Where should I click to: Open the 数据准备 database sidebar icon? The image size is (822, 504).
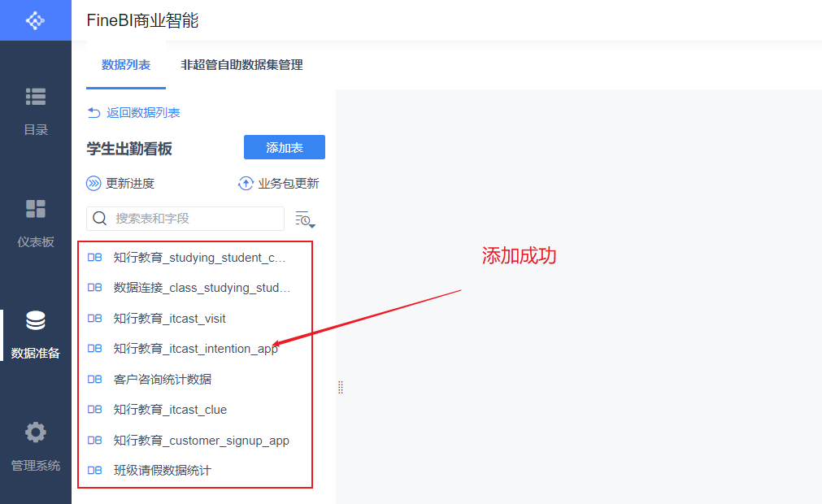[x=36, y=320]
